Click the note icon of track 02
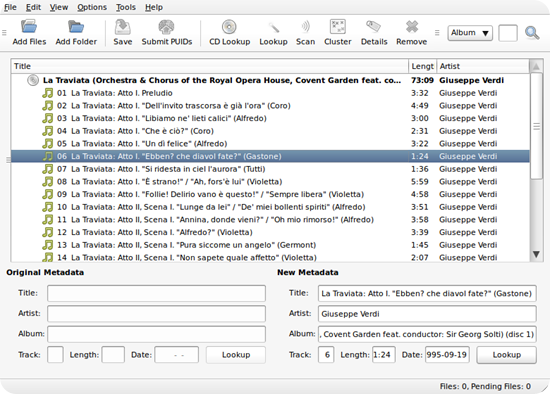Viewport: 550px width, 394px height. pyautogui.click(x=47, y=106)
